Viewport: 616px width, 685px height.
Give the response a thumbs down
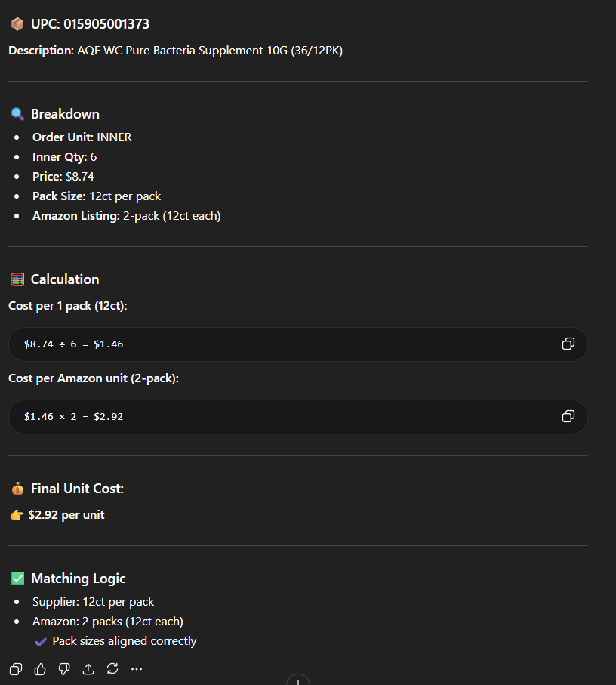64,668
